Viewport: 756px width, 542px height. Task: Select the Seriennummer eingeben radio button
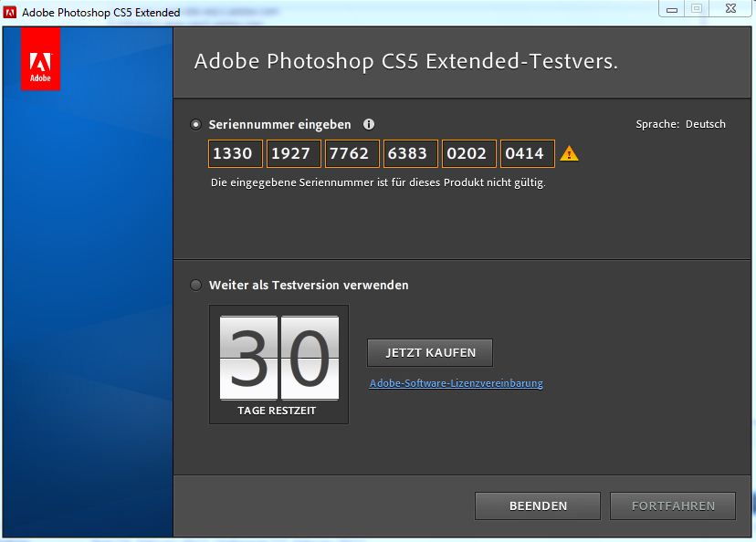pyautogui.click(x=196, y=124)
